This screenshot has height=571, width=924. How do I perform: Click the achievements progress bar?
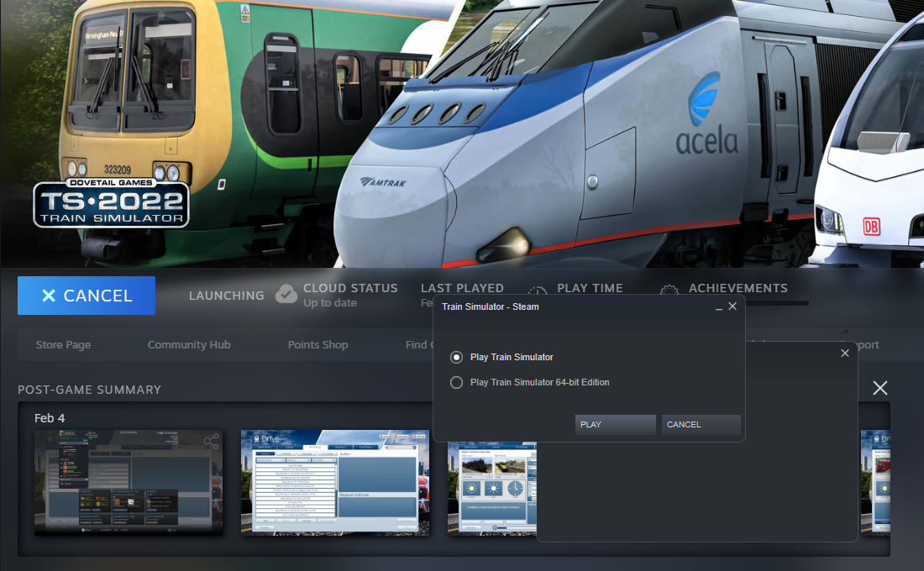(777, 303)
